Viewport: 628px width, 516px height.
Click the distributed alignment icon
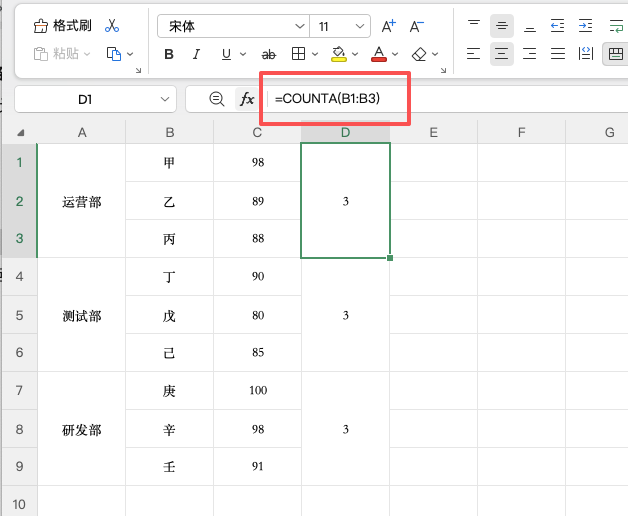(586, 54)
